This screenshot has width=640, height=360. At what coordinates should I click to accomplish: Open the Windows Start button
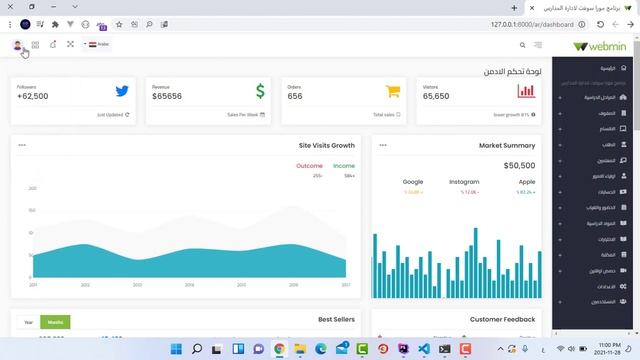pyautogui.click(x=176, y=349)
